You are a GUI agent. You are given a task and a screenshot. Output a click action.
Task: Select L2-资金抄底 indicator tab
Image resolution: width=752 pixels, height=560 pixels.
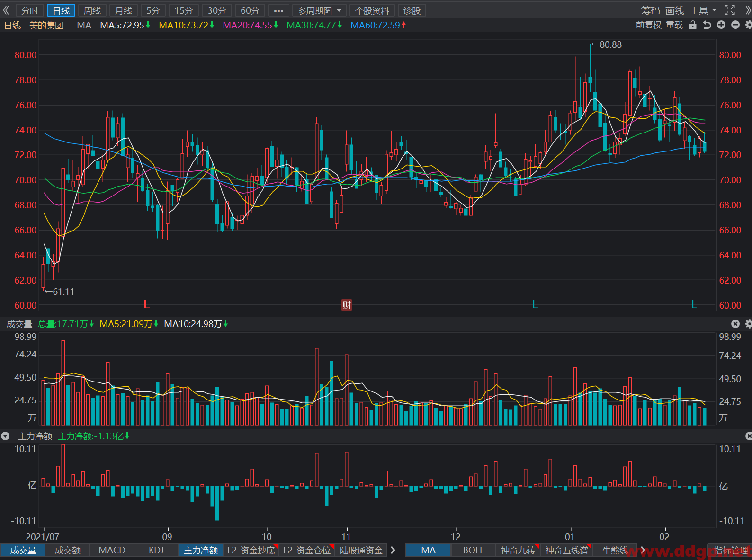[x=251, y=550]
